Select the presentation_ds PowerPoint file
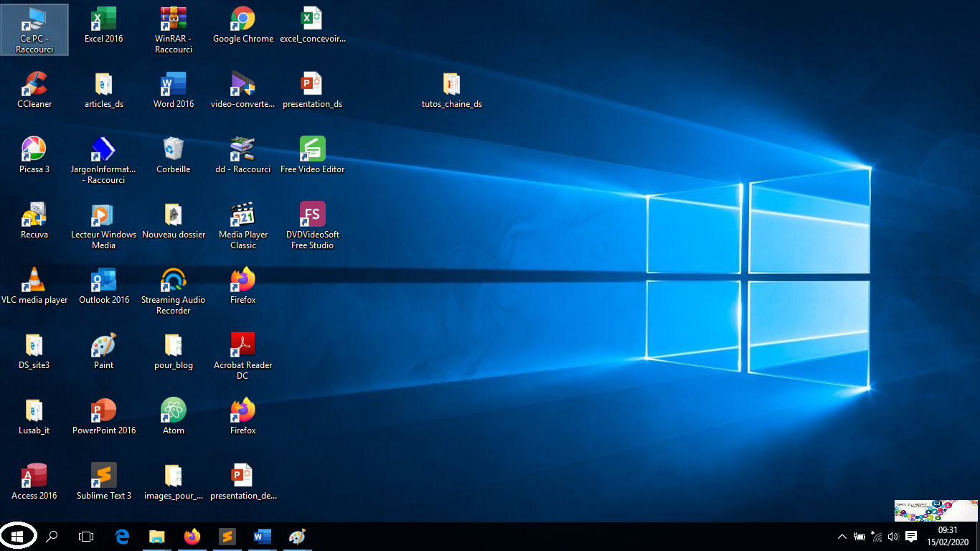 click(x=312, y=90)
